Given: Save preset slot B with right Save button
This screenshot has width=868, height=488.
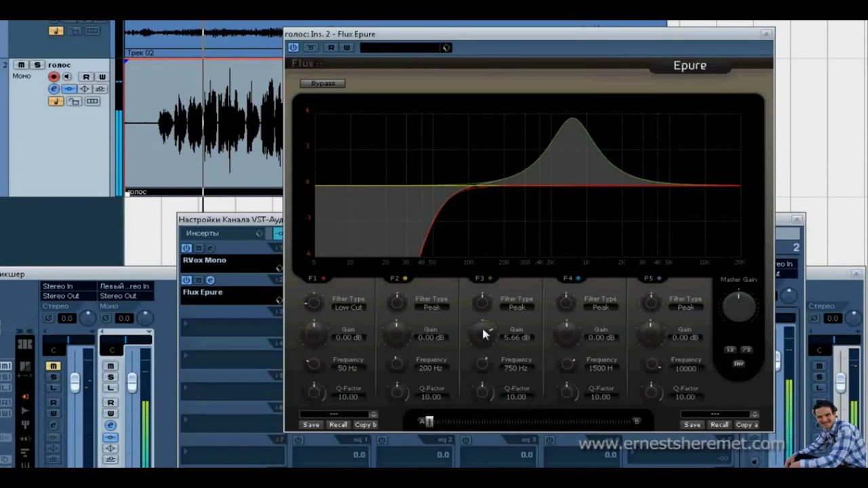Looking at the screenshot, I should tap(692, 425).
